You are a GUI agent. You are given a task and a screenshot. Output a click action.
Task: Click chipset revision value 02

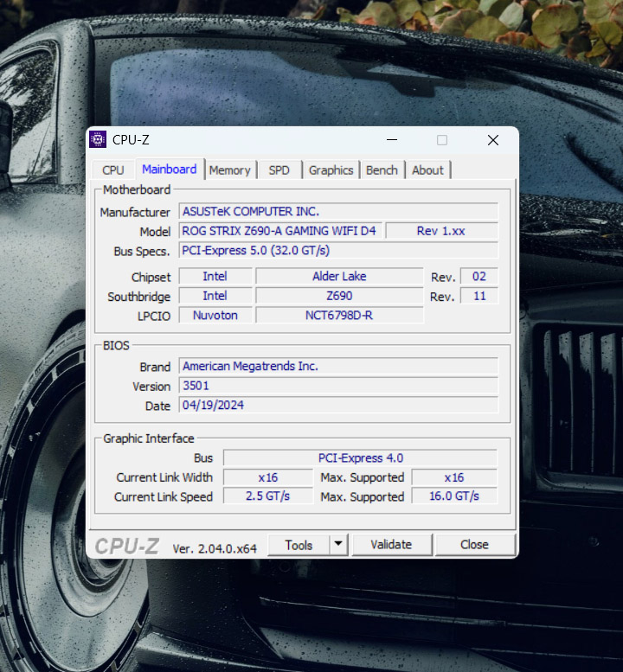(479, 277)
